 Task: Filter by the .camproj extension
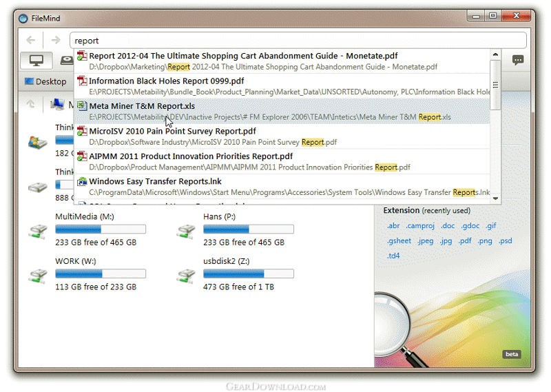[x=420, y=226]
